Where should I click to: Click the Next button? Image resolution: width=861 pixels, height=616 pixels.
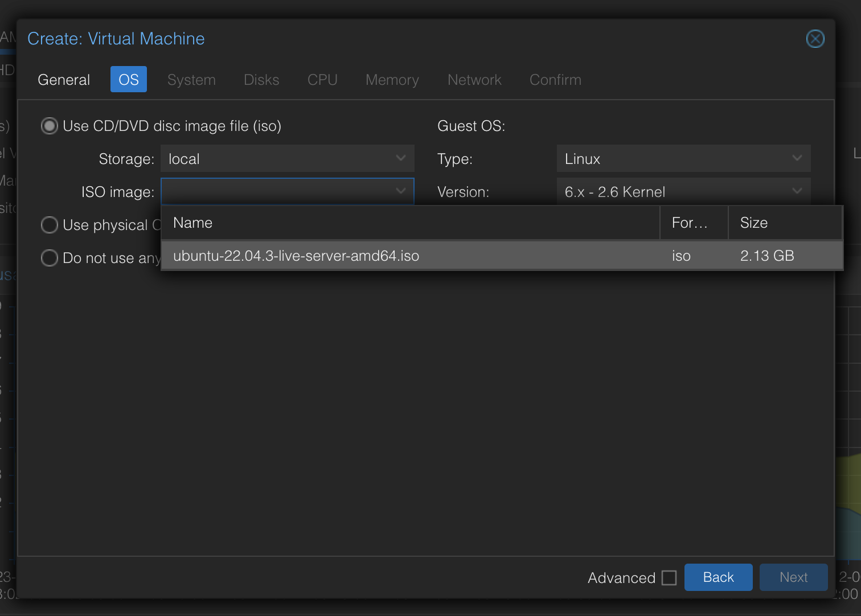click(x=793, y=577)
